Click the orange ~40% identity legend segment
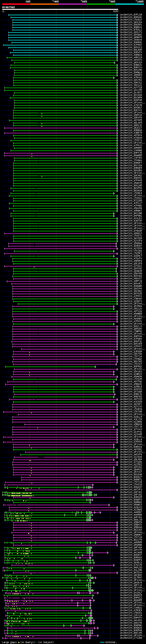The height and width of the screenshot is (644, 146). 45,4
